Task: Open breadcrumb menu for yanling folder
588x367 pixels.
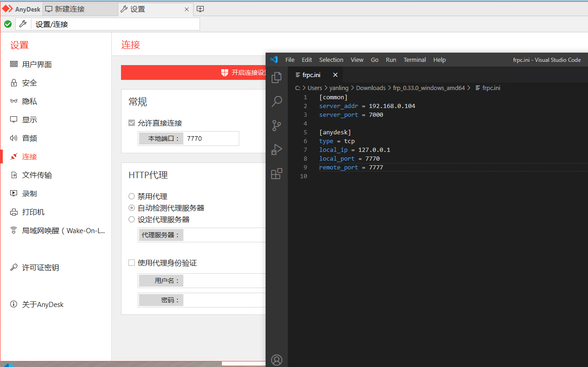Action: [339, 88]
